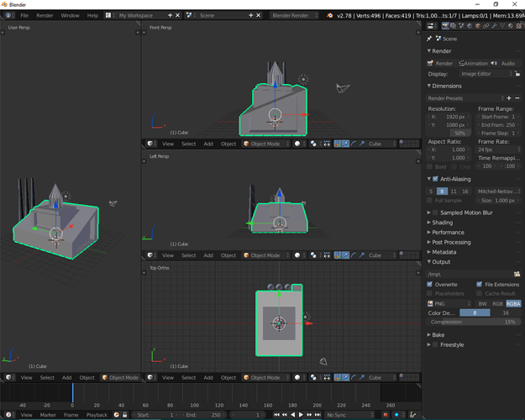Toggle the Overwrite checkbox
Image resolution: width=525 pixels, height=420 pixels.
point(429,284)
